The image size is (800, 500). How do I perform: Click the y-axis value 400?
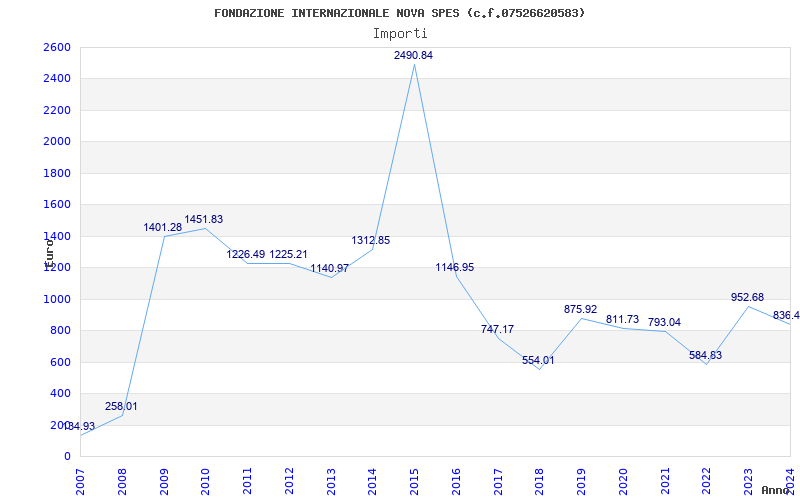tap(61, 394)
